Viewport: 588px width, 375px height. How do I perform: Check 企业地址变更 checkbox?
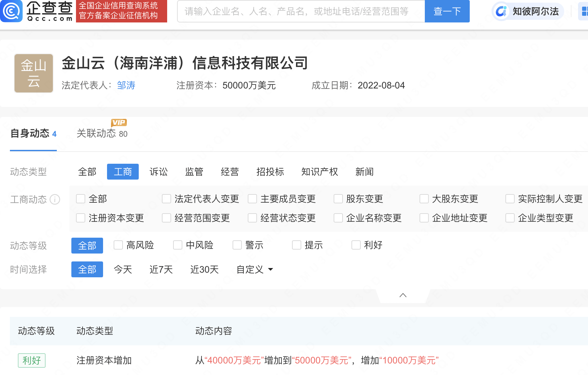pos(424,218)
